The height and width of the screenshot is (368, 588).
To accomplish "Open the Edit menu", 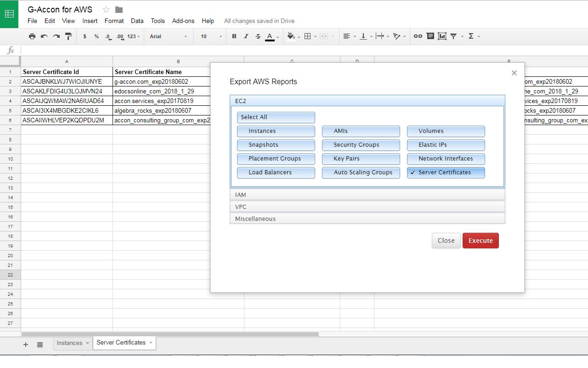I will (x=50, y=21).
